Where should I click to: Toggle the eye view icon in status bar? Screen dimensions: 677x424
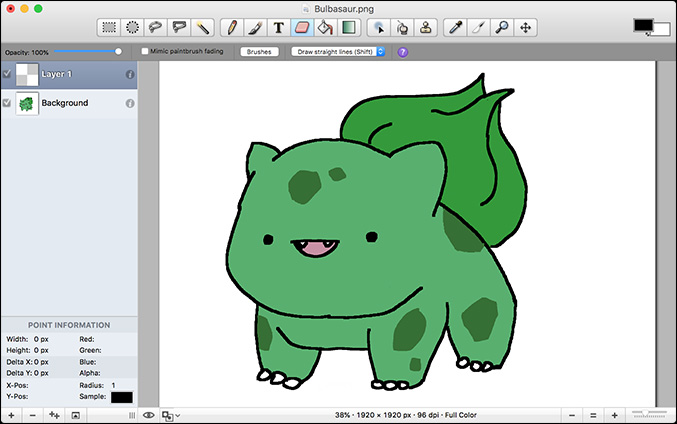click(x=149, y=415)
